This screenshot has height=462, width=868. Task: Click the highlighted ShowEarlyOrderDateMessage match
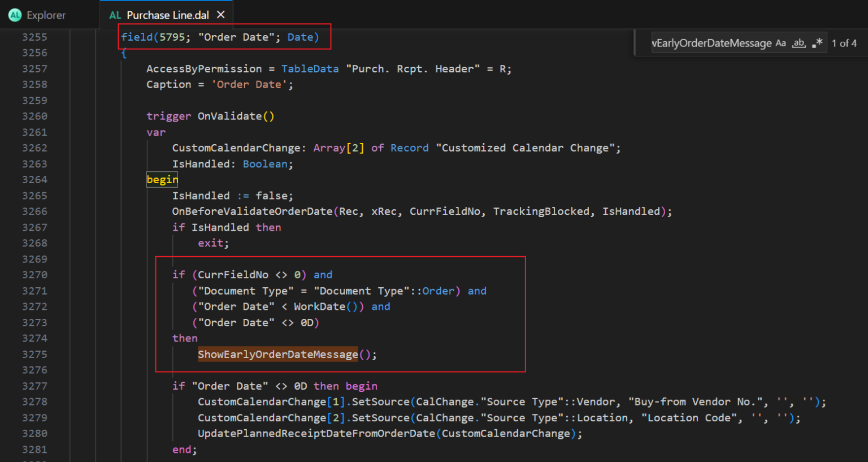coord(277,355)
